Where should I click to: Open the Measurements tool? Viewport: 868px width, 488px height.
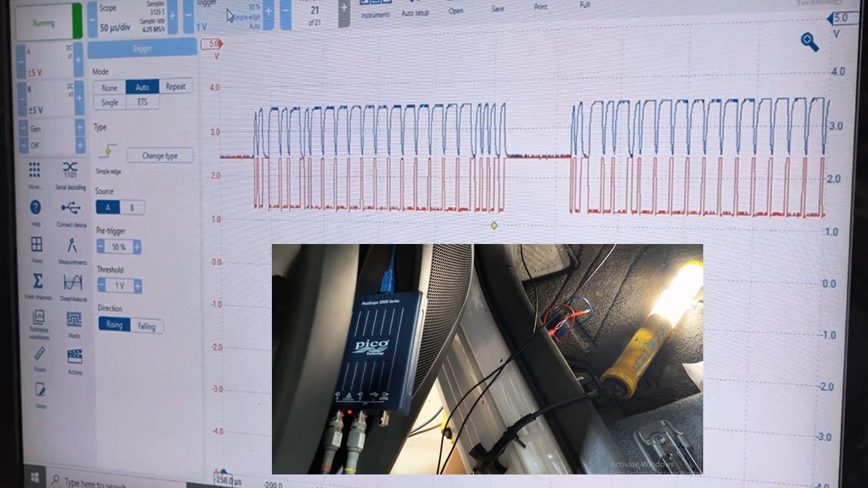(x=72, y=250)
